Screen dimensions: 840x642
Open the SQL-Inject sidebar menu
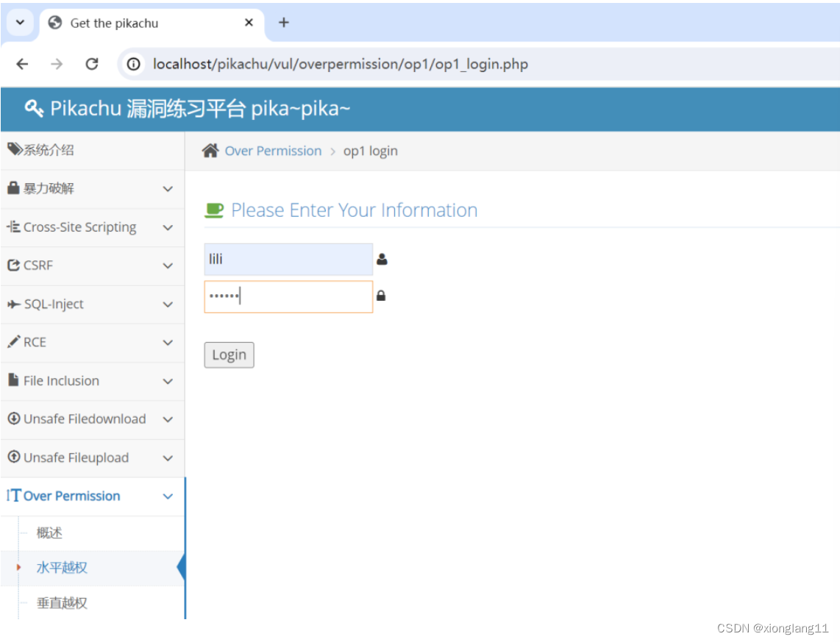pos(93,304)
